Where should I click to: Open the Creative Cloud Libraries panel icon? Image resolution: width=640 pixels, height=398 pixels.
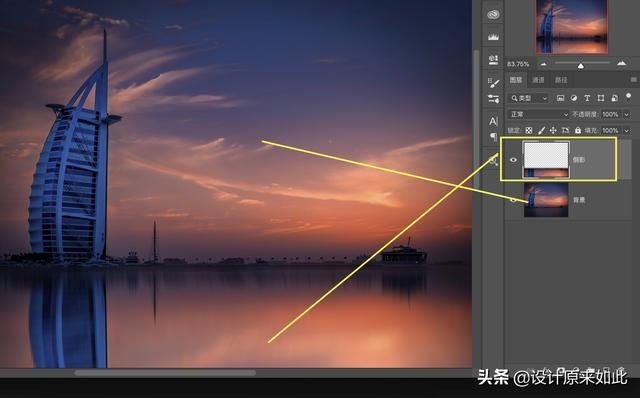(x=493, y=15)
